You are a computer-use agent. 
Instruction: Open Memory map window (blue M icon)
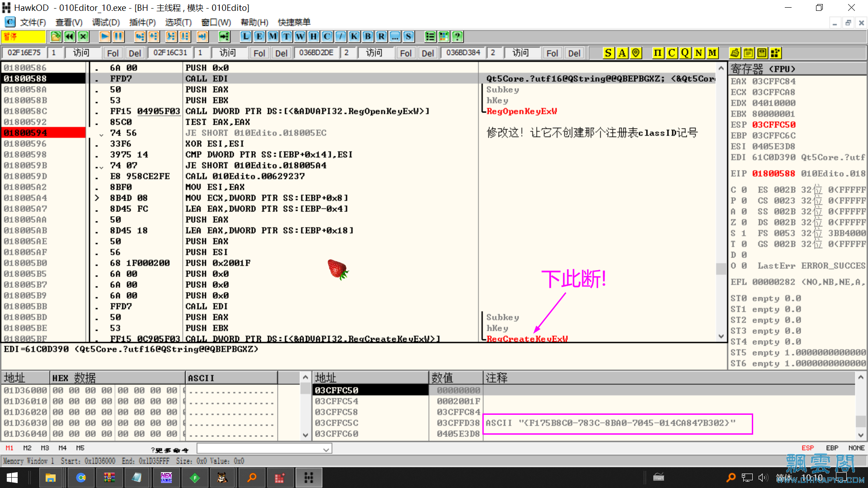(273, 37)
